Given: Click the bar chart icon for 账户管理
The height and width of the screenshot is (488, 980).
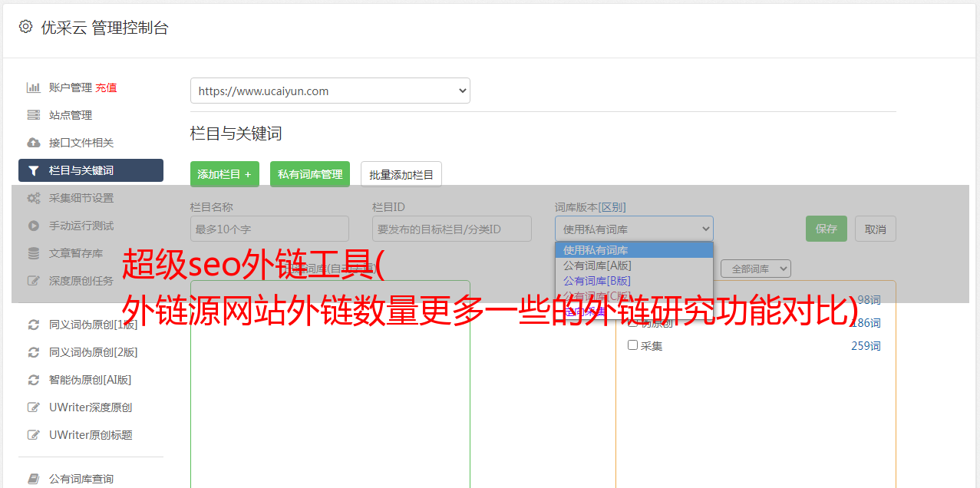Looking at the screenshot, I should coord(33,87).
